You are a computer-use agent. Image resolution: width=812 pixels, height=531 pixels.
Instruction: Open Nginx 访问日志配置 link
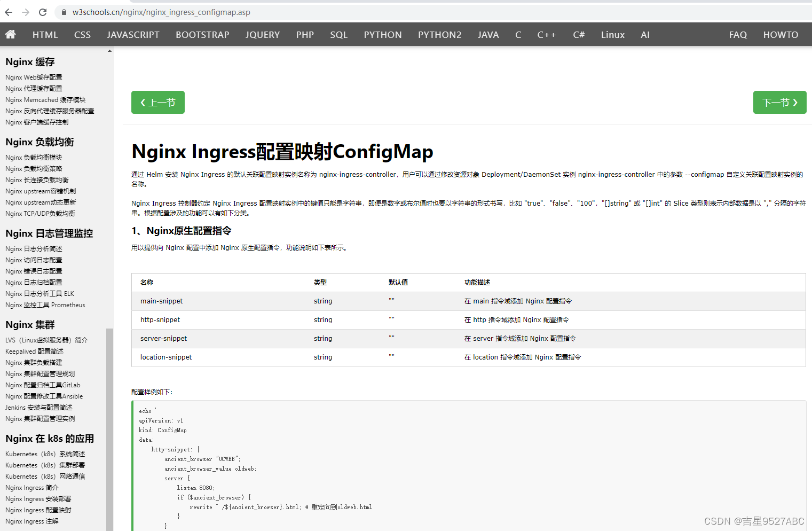34,260
